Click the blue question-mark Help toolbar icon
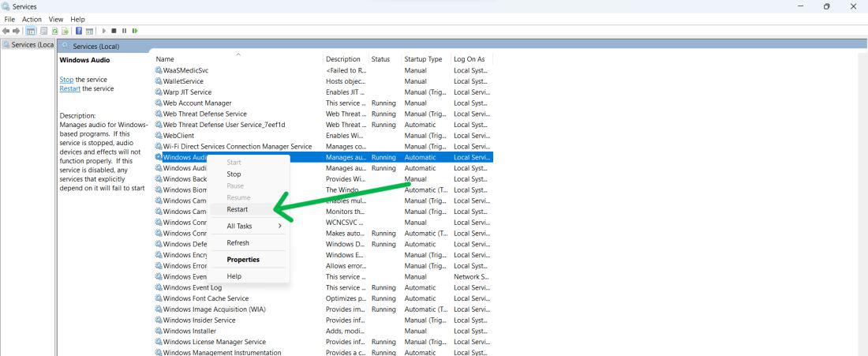Image resolution: width=868 pixels, height=356 pixels. [x=79, y=31]
